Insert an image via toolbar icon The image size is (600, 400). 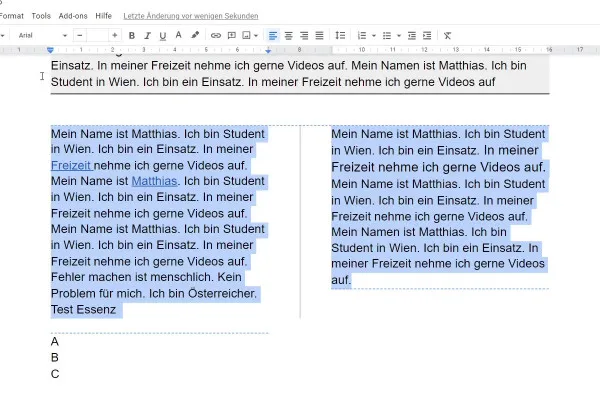click(246, 36)
